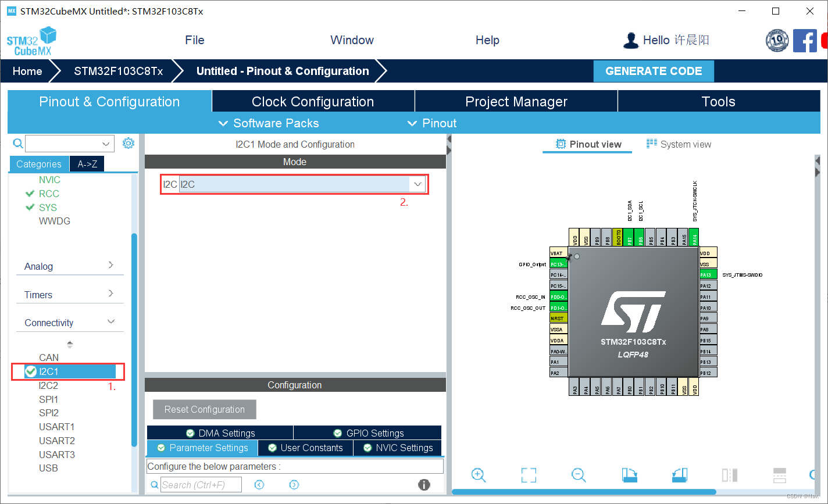Open the Facebook icon link

(x=805, y=41)
